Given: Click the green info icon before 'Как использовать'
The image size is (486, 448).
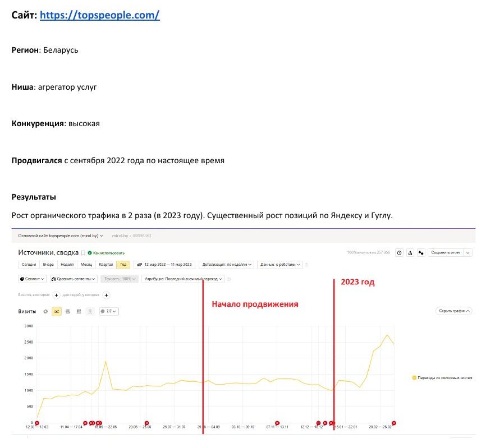Looking at the screenshot, I should coord(90,253).
